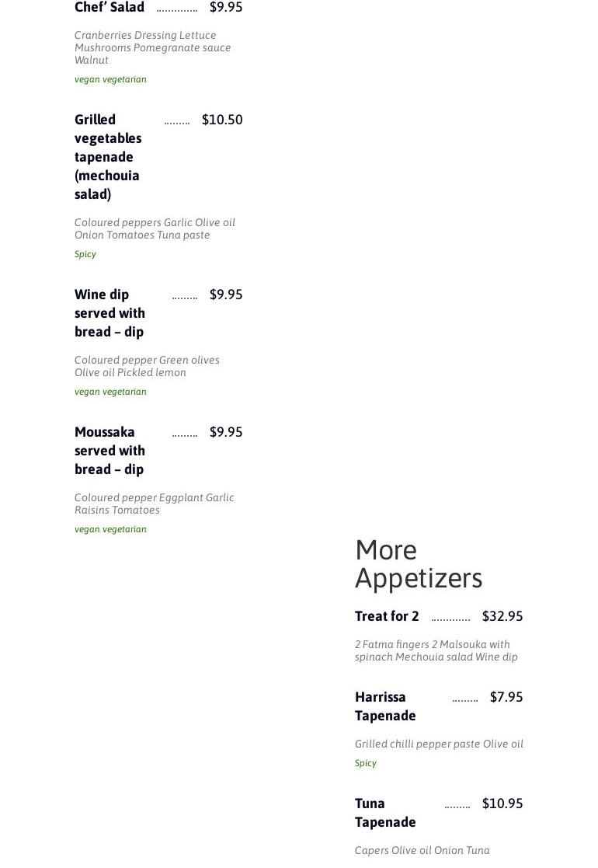
Task: Click Spicy tag under Harrissa Tapenade
Action: [366, 763]
